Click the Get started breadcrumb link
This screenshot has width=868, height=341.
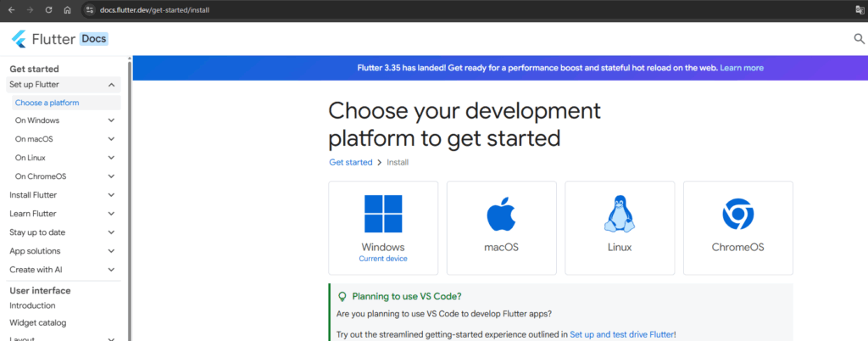[350, 162]
